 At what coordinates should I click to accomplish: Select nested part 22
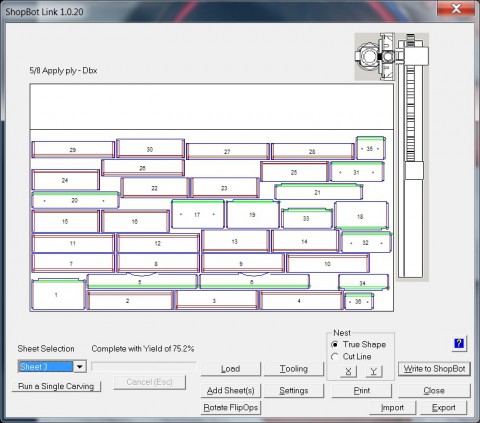(155, 188)
